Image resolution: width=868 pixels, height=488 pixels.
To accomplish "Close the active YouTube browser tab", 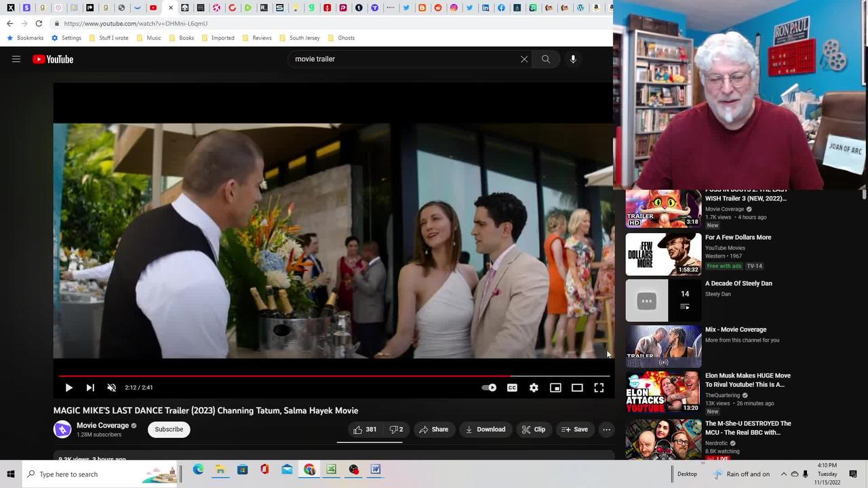I will [170, 8].
